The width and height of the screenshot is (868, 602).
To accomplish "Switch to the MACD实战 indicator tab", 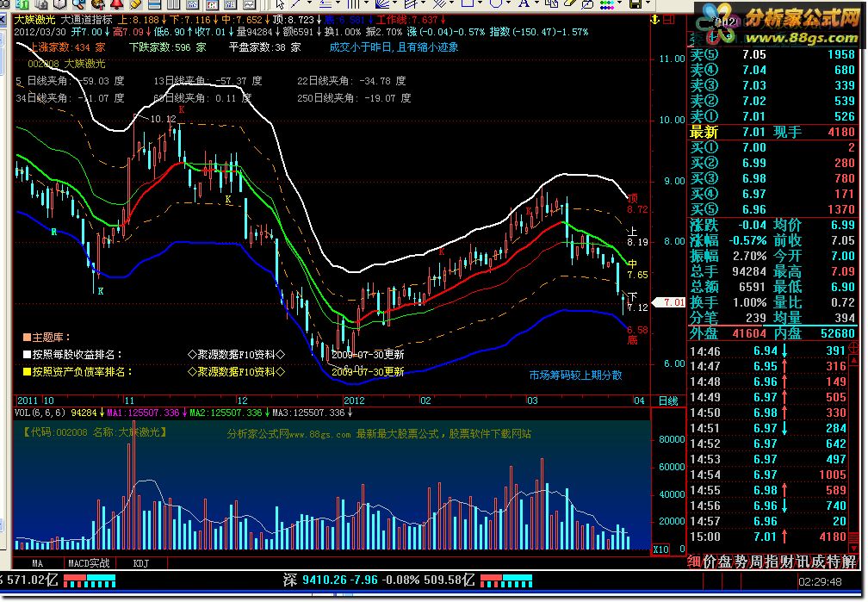I will (x=89, y=563).
